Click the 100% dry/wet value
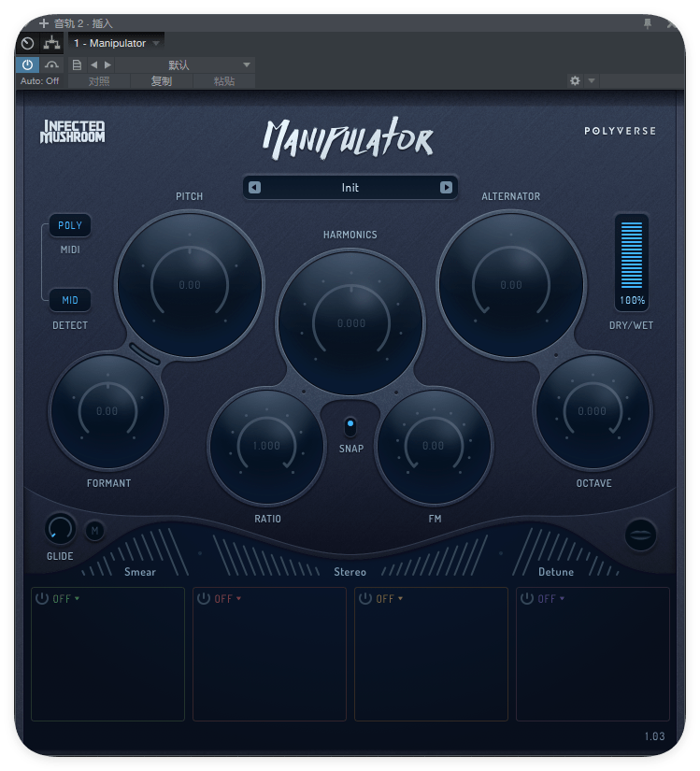The height and width of the screenshot is (771, 700). 632,300
